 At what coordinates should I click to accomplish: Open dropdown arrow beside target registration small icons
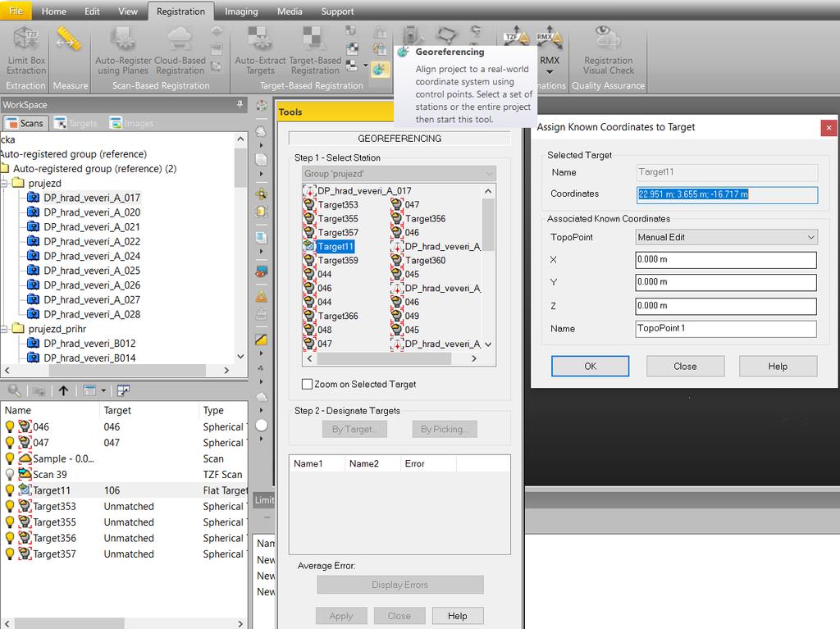[x=365, y=66]
